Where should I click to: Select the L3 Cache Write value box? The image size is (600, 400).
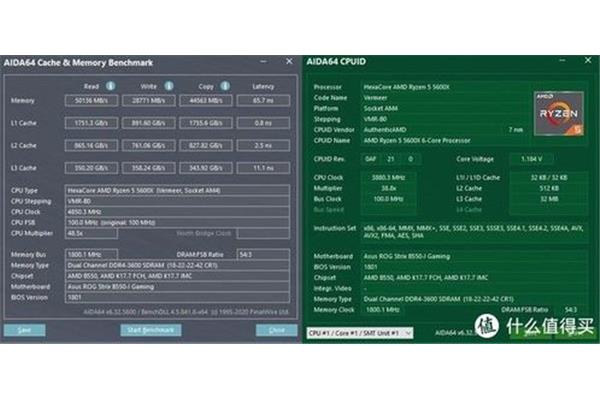[149, 168]
